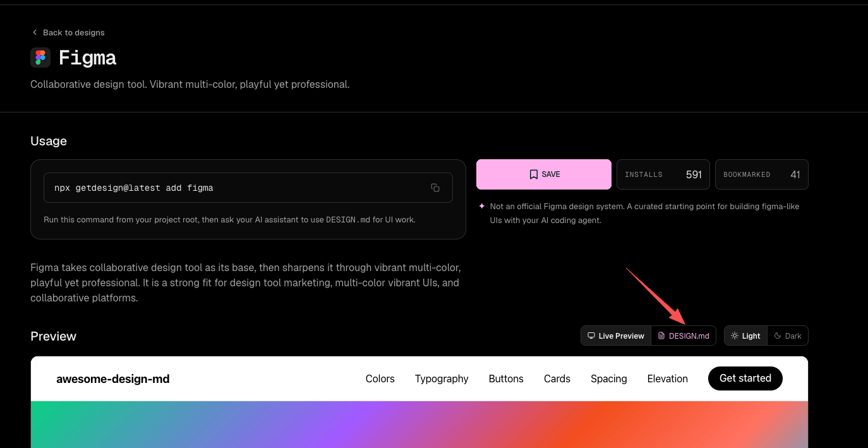
Task: Copy the npx install command
Action: click(x=435, y=188)
